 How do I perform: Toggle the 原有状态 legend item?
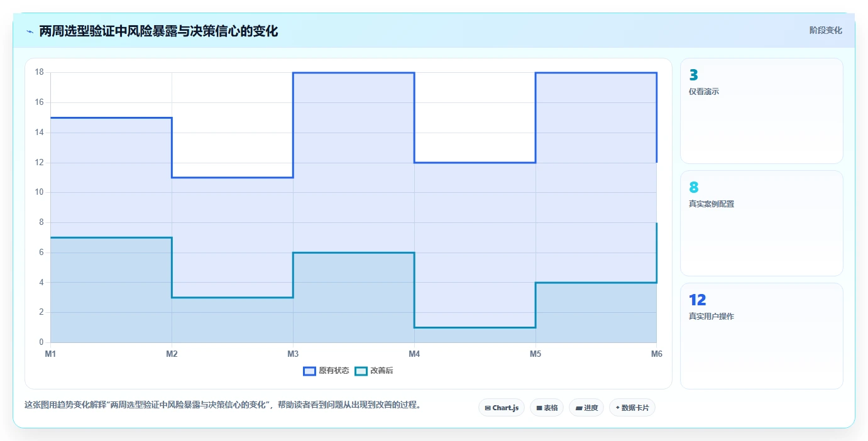(x=326, y=371)
